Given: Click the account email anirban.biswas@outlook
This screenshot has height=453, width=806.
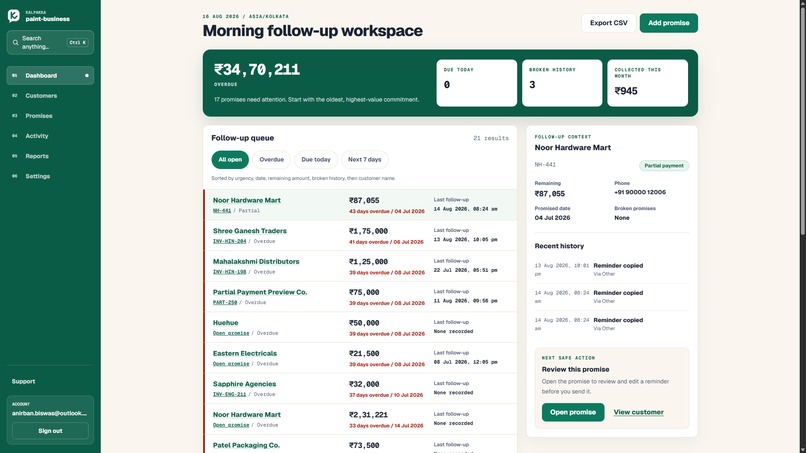Looking at the screenshot, I should tap(49, 413).
